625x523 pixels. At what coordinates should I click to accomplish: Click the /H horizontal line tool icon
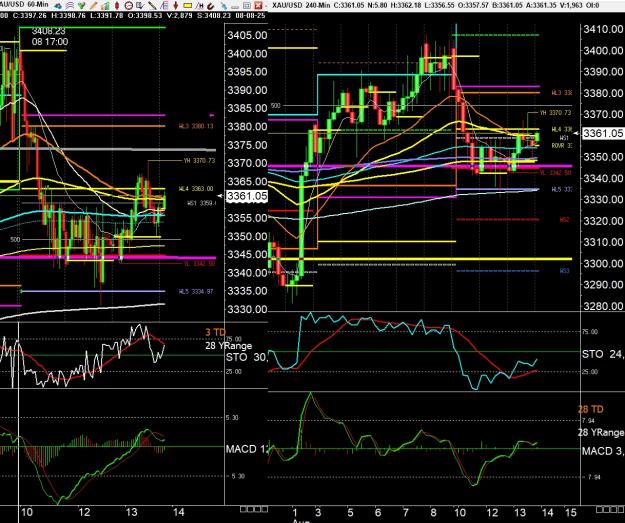tap(200, 6)
